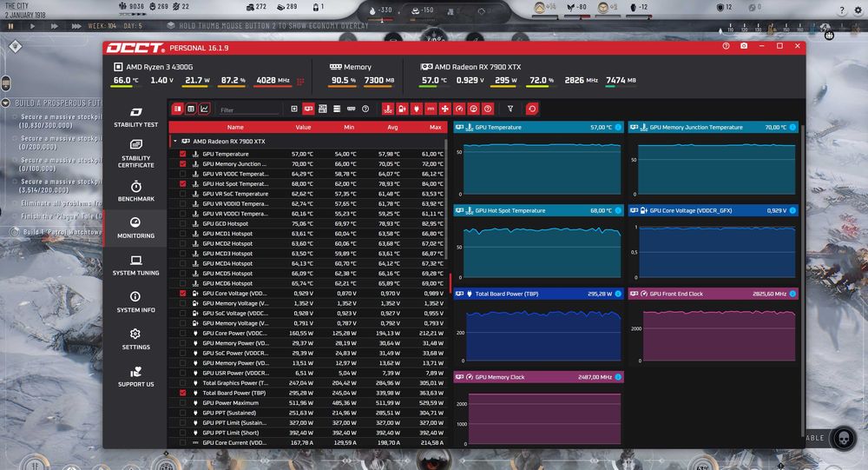Image resolution: width=868 pixels, height=470 pixels.
Task: Click the blue circle on GPU Front End Clock graph
Action: [792, 294]
